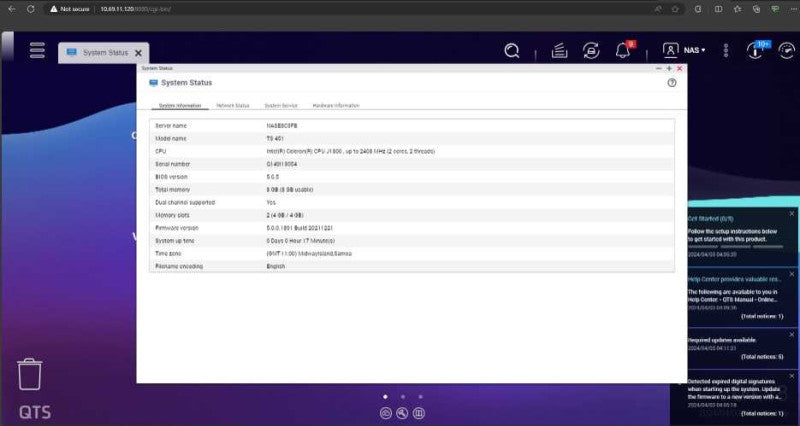Click the Model name value TS-451
Viewport: 800px width, 426px height.
(275, 139)
